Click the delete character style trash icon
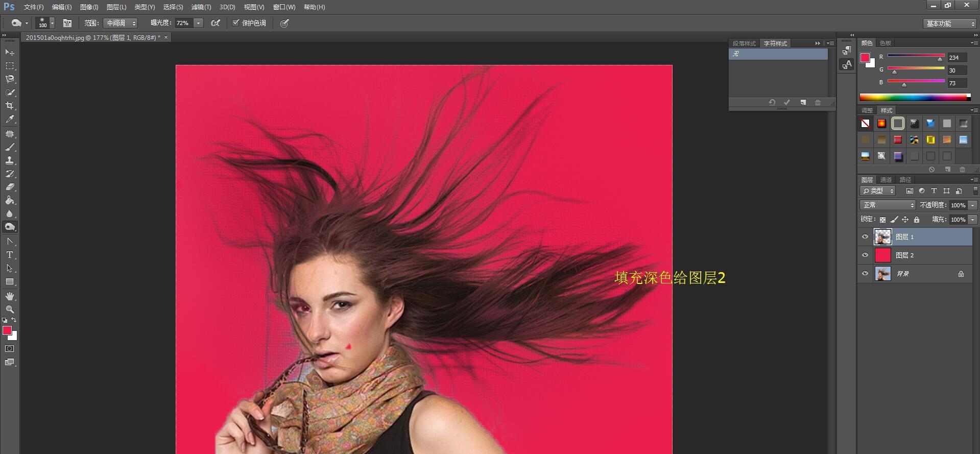The image size is (980, 454). [x=818, y=103]
